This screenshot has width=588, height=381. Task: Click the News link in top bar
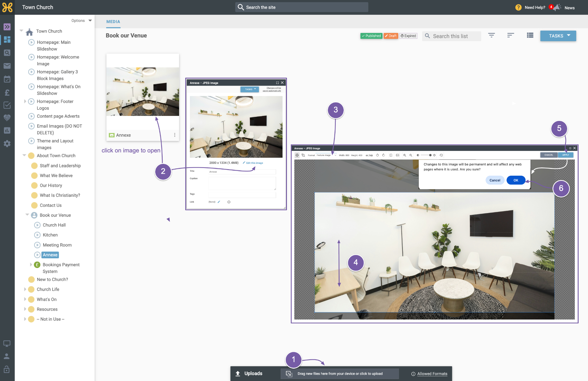click(569, 8)
